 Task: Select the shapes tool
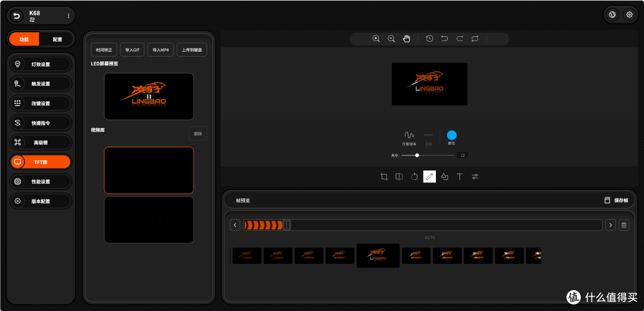[444, 176]
